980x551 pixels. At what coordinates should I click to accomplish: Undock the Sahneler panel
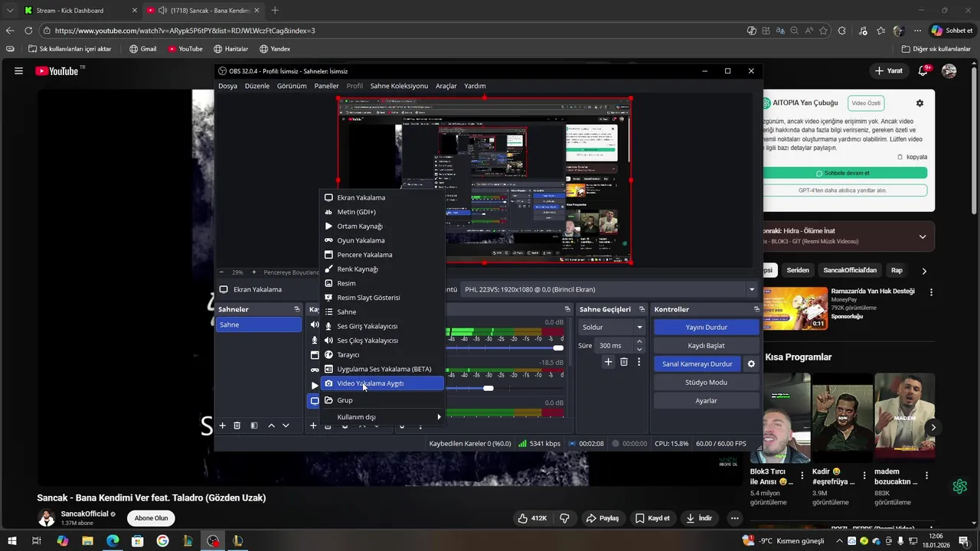[x=297, y=309]
